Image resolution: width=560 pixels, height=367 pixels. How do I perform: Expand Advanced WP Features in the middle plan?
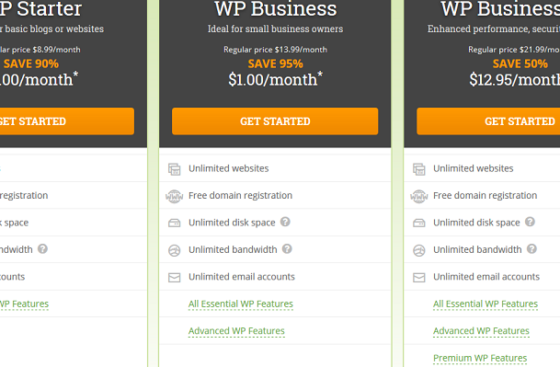point(236,331)
